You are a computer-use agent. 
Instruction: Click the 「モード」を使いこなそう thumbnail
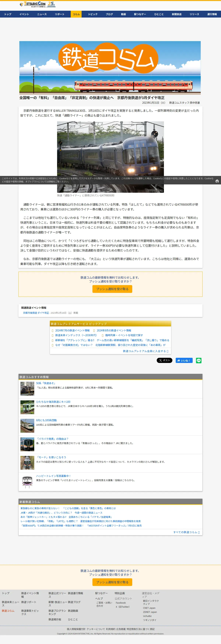(27, 463)
